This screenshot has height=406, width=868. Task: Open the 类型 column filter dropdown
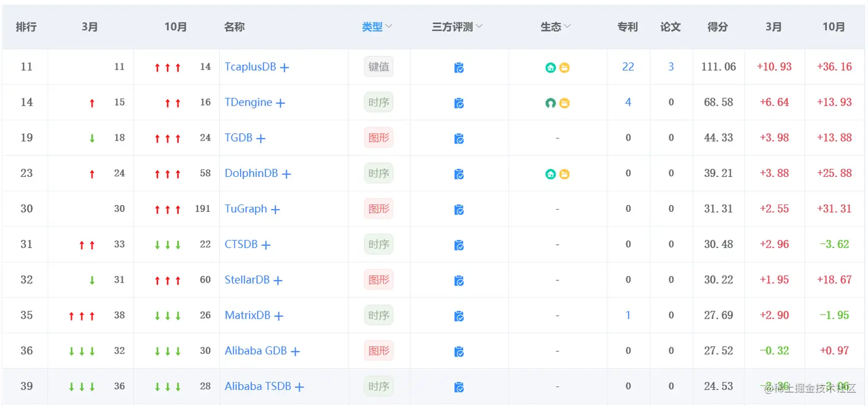(x=389, y=26)
